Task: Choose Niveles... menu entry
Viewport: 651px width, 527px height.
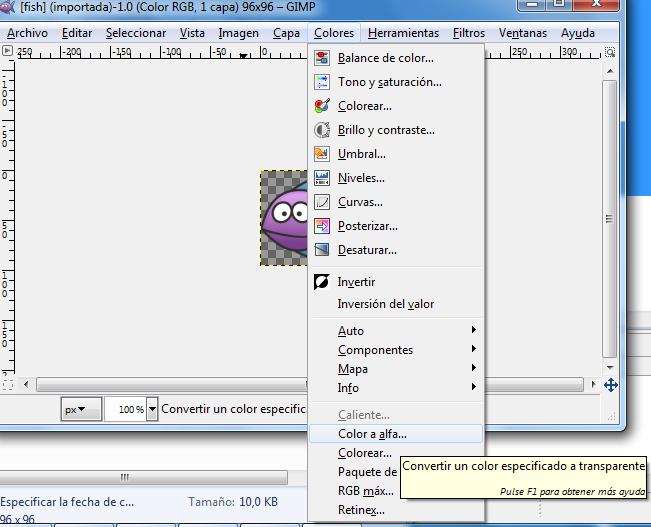Action: click(396, 178)
